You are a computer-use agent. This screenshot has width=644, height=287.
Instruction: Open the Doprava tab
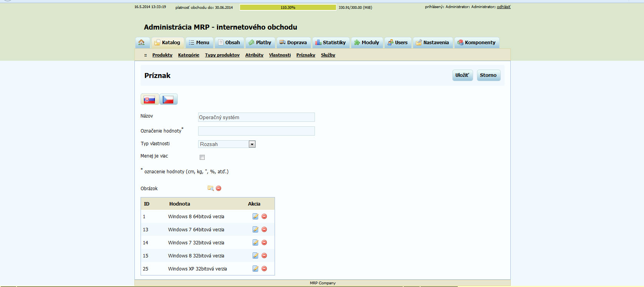point(293,43)
